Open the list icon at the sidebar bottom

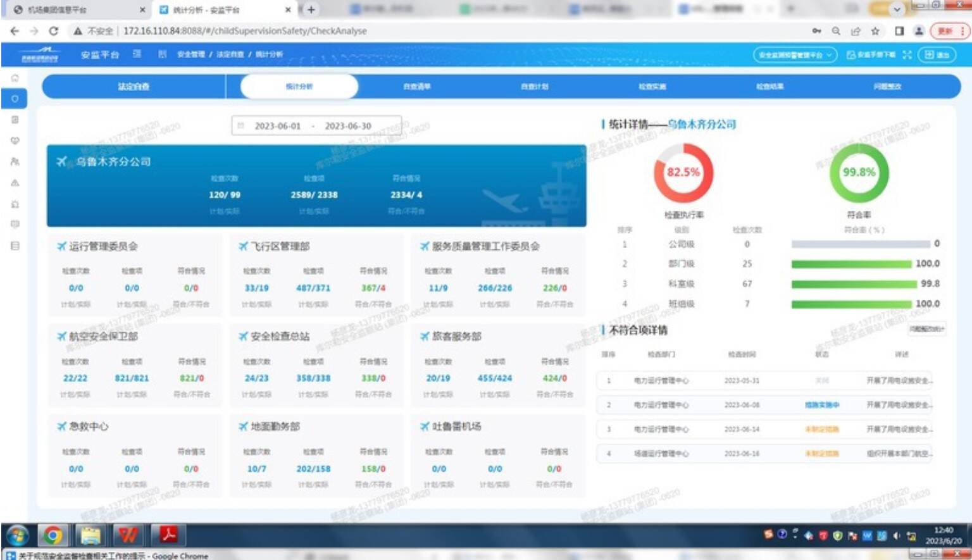point(15,246)
